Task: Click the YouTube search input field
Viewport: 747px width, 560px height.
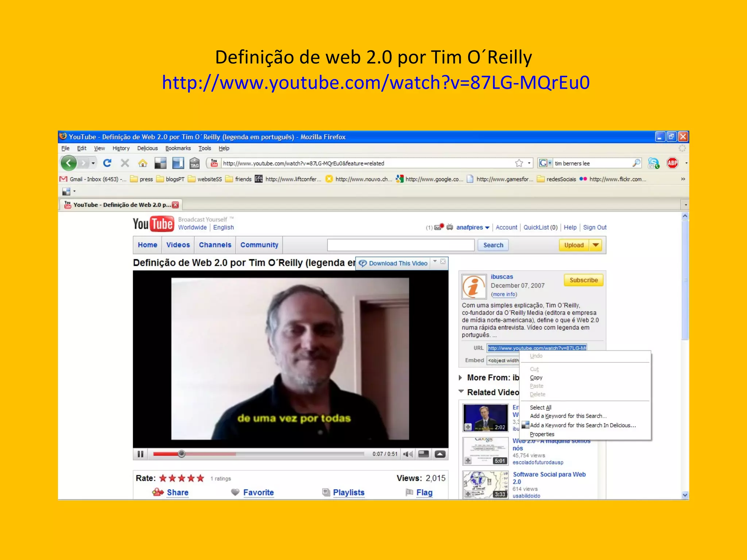Action: 400,245
